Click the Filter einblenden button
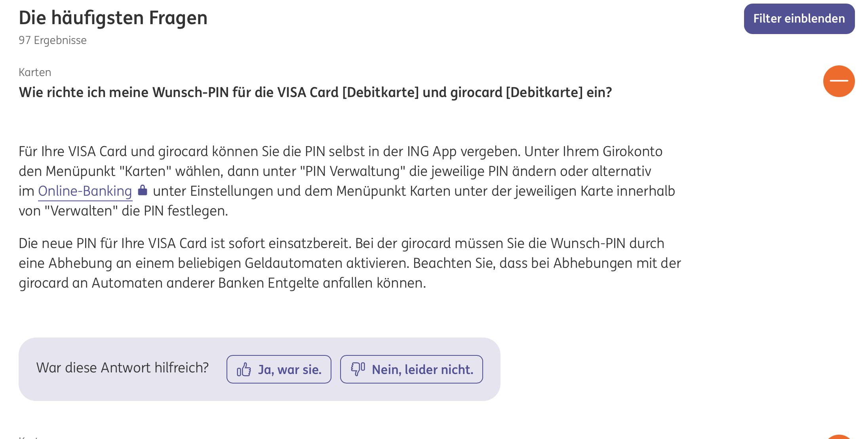This screenshot has width=868, height=439. coord(799,19)
